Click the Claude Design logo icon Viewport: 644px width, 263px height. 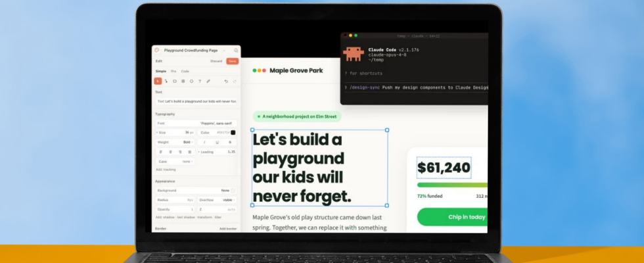[157, 50]
